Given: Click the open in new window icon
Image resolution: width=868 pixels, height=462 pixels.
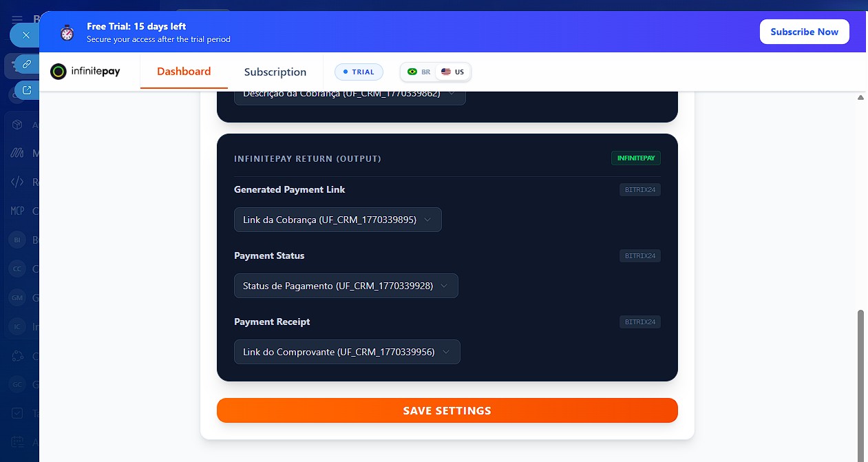Looking at the screenshot, I should click(27, 90).
